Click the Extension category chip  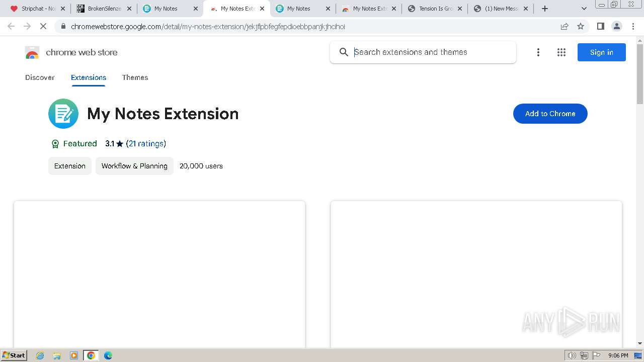pos(70,166)
